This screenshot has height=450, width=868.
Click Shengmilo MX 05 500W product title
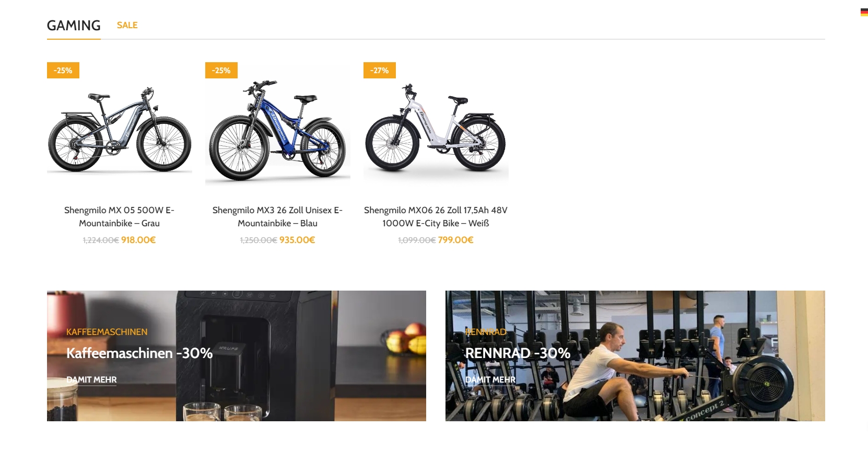(120, 216)
